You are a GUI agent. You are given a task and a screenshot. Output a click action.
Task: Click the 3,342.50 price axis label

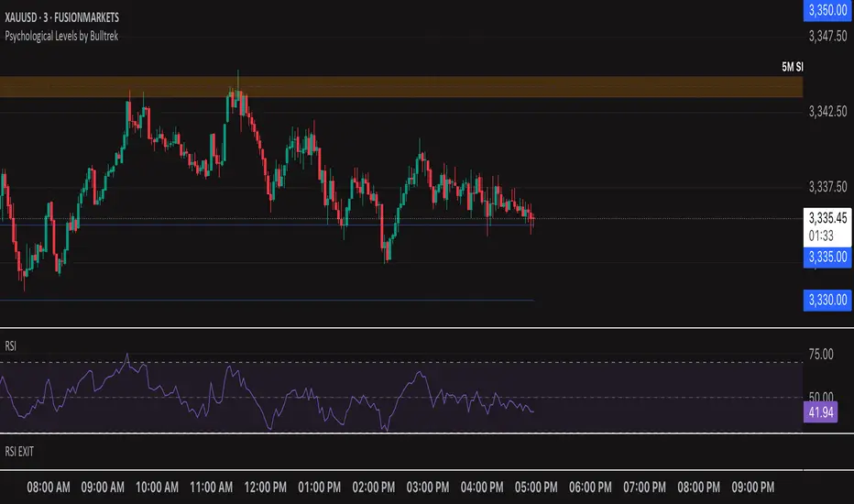click(x=827, y=112)
